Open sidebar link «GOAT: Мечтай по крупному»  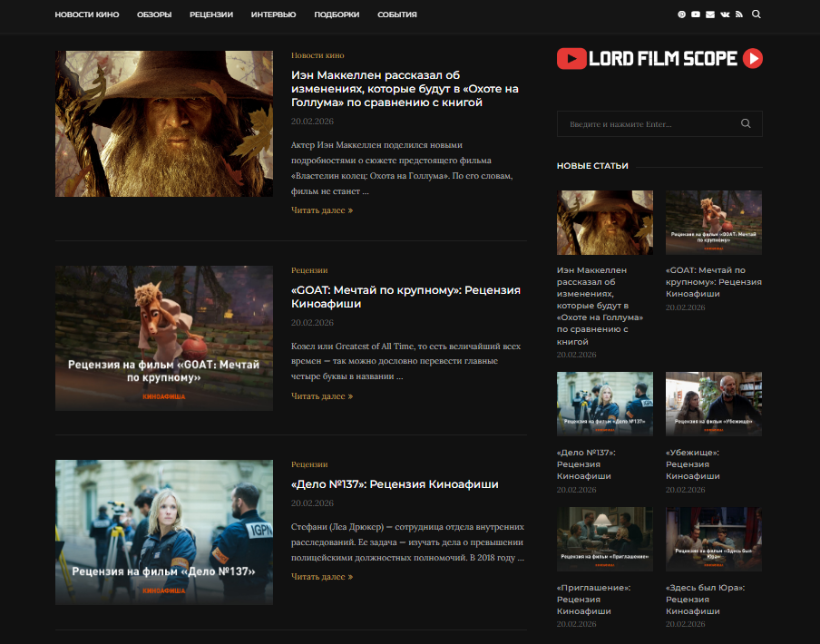[x=714, y=282]
